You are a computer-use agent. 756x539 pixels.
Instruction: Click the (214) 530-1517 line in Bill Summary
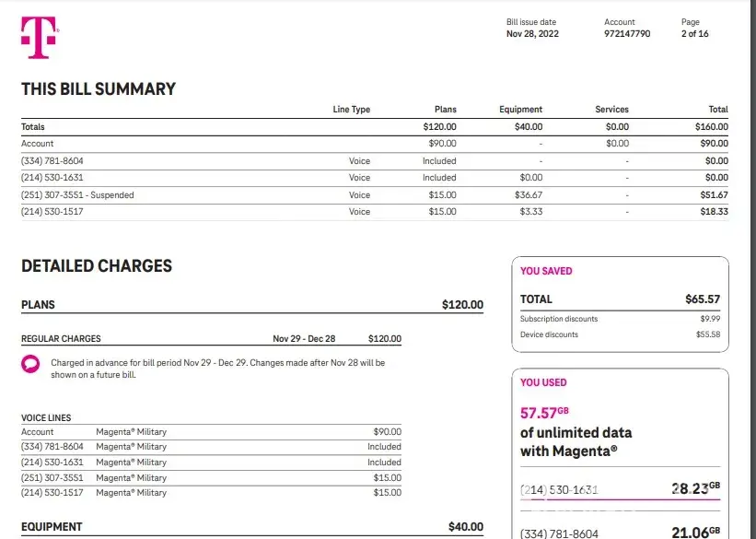[52, 212]
